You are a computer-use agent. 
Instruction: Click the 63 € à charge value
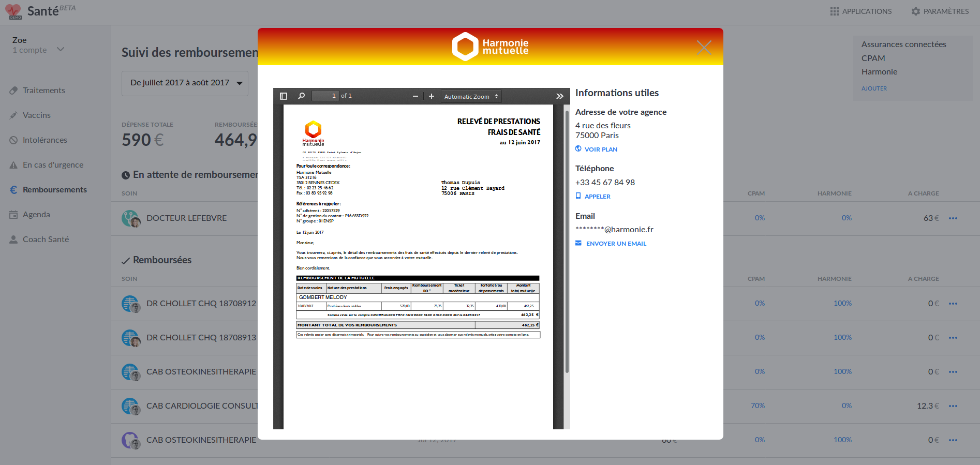(931, 218)
